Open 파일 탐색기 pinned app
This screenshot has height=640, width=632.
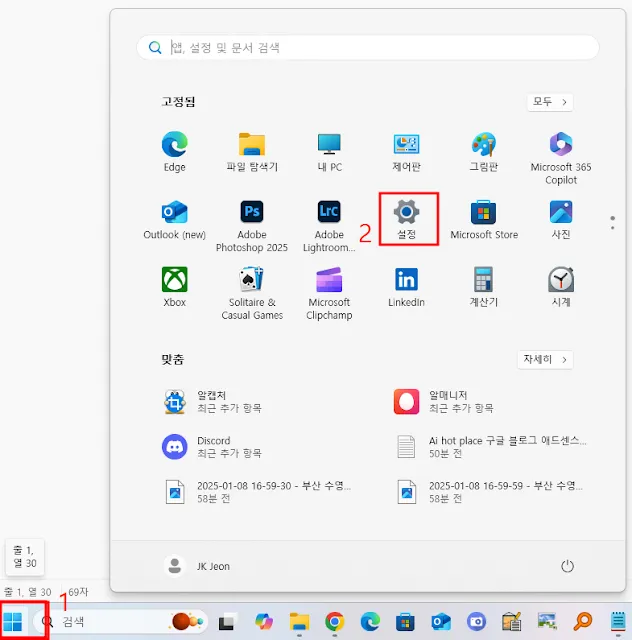click(252, 151)
